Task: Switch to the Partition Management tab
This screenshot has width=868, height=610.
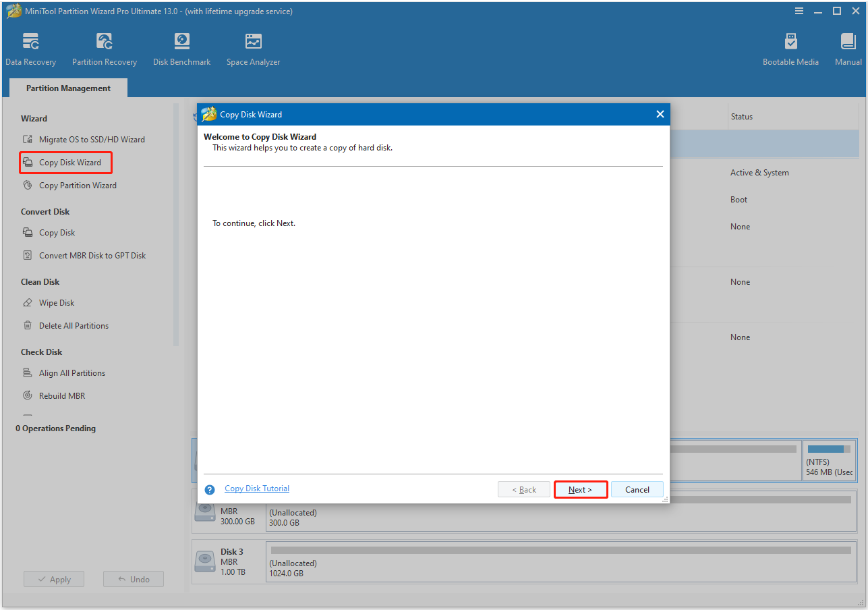Action: pos(67,88)
